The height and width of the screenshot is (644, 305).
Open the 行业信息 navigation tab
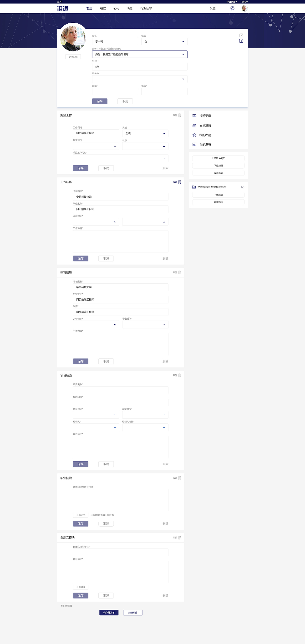[146, 8]
